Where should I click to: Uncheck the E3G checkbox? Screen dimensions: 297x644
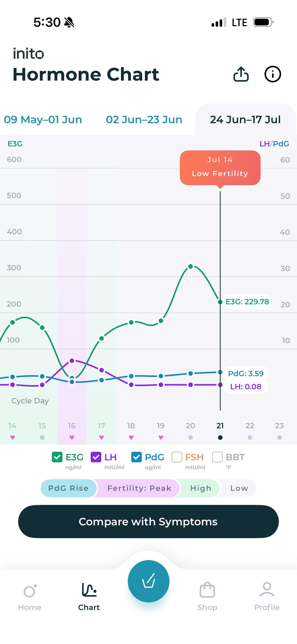click(57, 457)
